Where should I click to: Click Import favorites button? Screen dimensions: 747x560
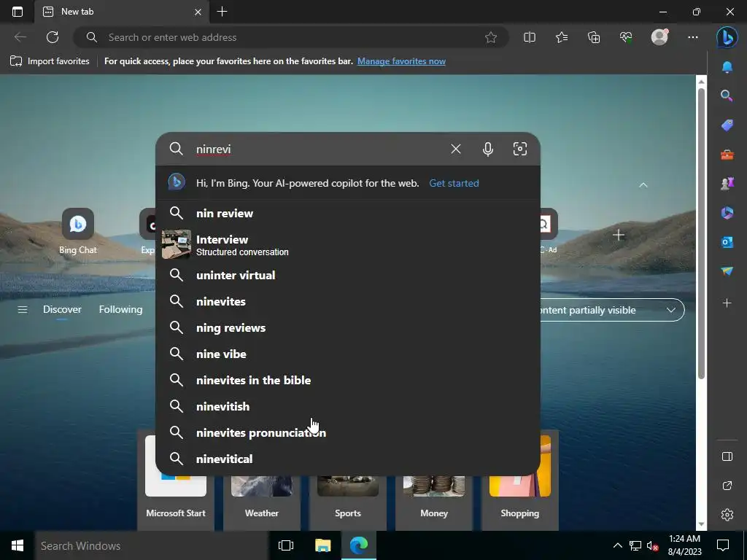pyautogui.click(x=50, y=61)
